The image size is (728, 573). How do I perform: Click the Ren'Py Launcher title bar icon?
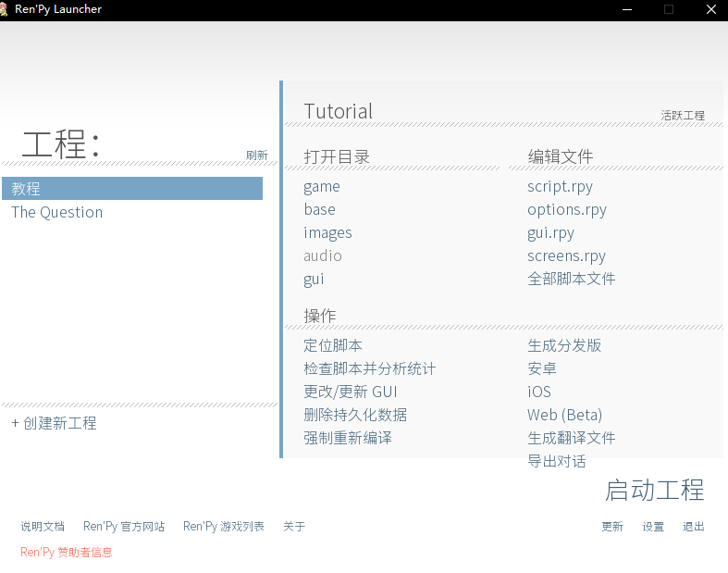point(4,9)
